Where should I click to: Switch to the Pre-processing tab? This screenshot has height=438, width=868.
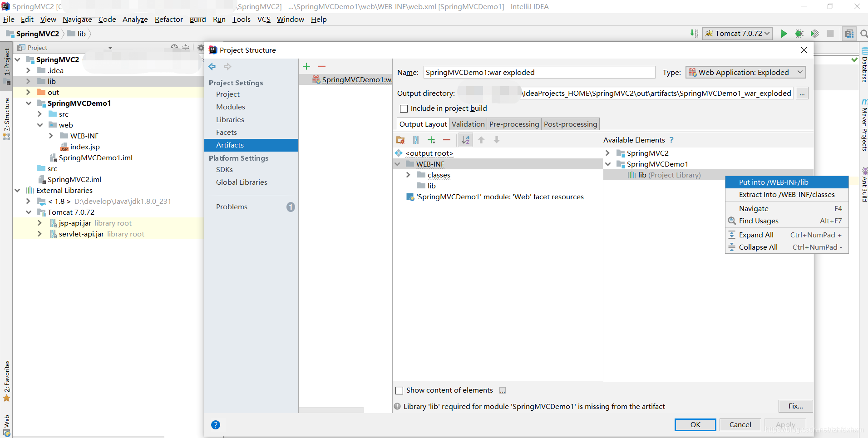click(x=514, y=124)
